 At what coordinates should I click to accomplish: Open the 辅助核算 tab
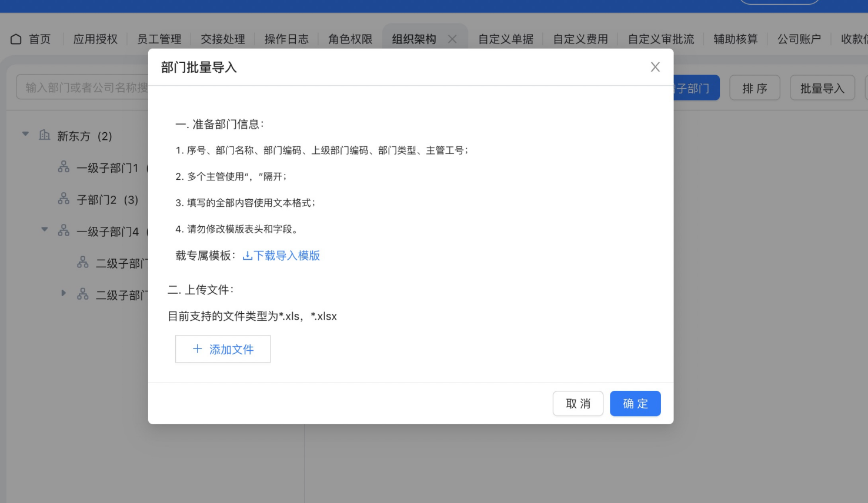(x=736, y=39)
